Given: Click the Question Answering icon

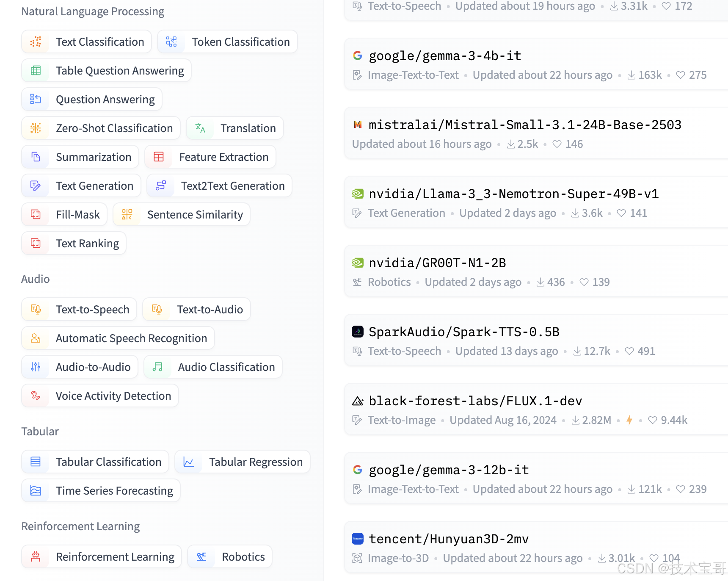Looking at the screenshot, I should pos(36,99).
